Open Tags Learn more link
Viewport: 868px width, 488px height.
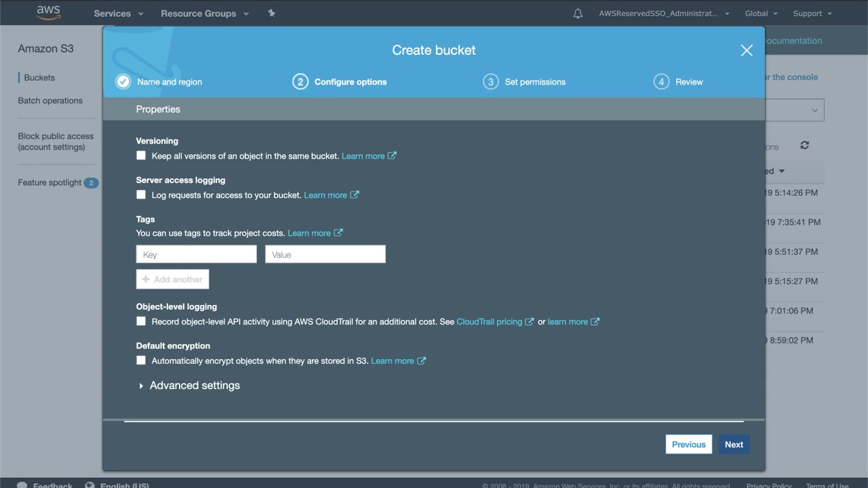pyautogui.click(x=309, y=233)
